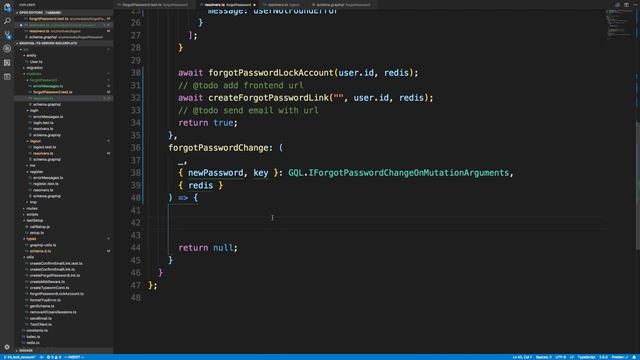
Task: Click the notification bell in status bar
Action: [634, 357]
